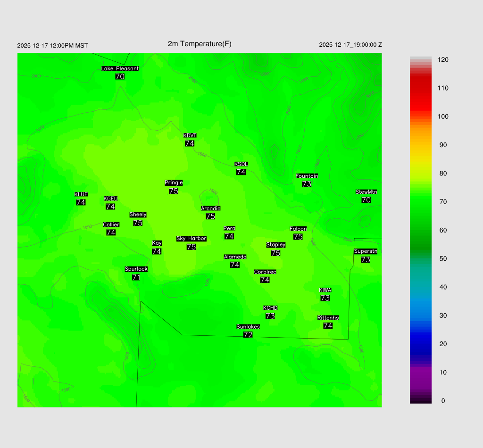Click the KDVT station label
The height and width of the screenshot is (448, 483).
[x=190, y=136]
